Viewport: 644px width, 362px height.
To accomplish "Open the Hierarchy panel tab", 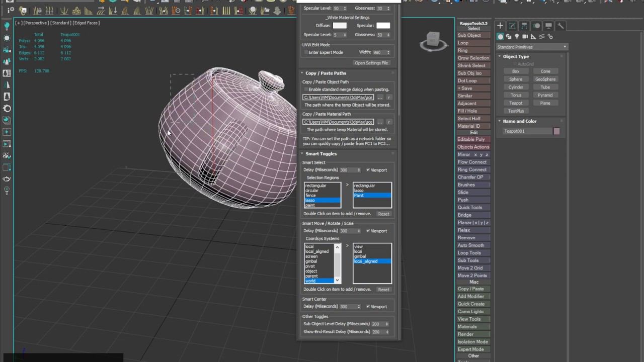I will click(524, 26).
